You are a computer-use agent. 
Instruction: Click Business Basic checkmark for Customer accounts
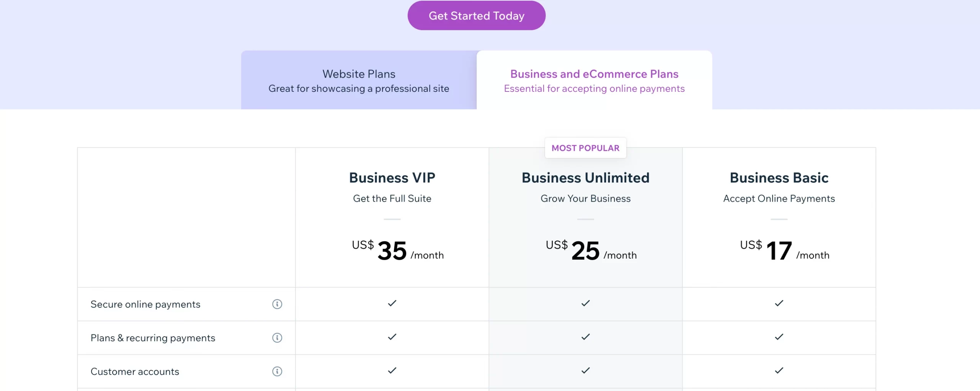point(779,371)
